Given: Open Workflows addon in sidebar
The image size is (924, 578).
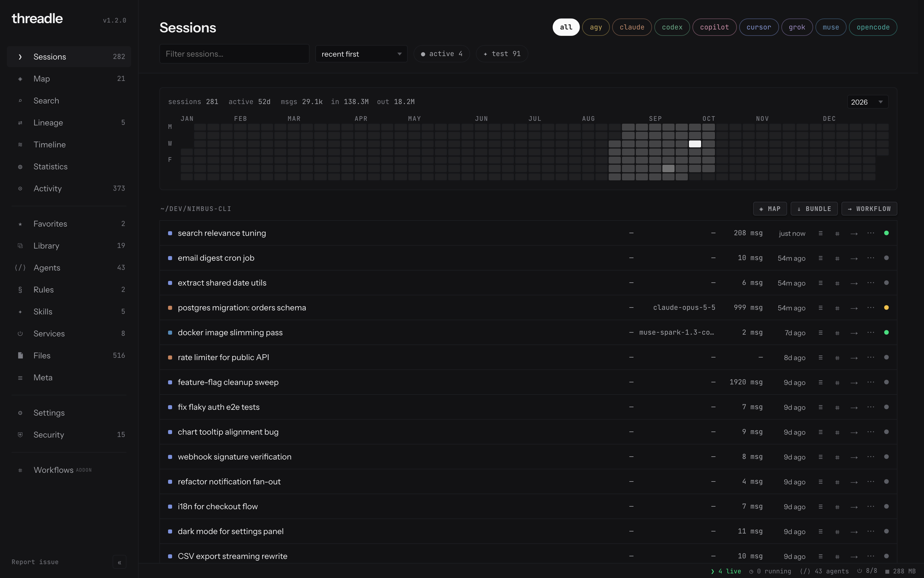Looking at the screenshot, I should (x=69, y=470).
